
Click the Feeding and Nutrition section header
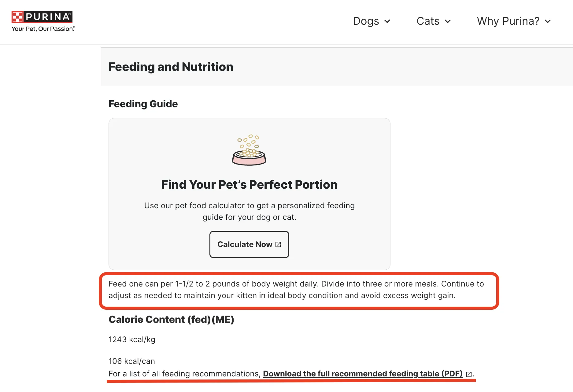coord(171,67)
